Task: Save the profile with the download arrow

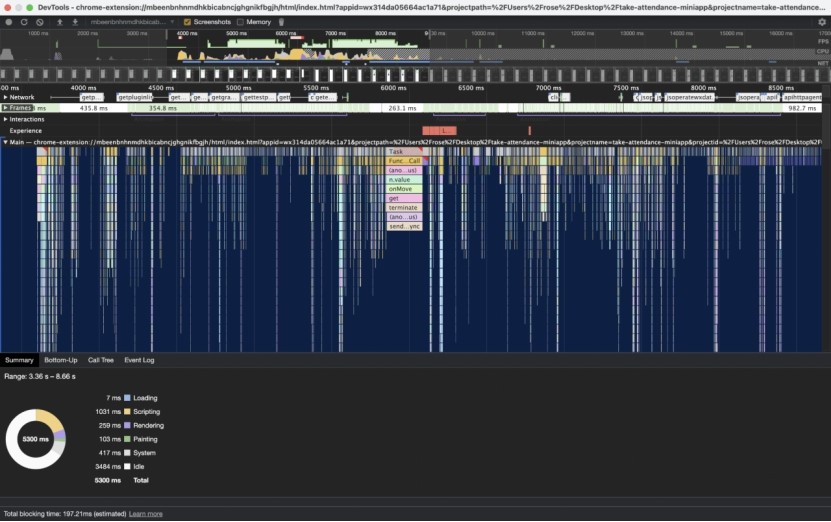Action: pos(75,22)
